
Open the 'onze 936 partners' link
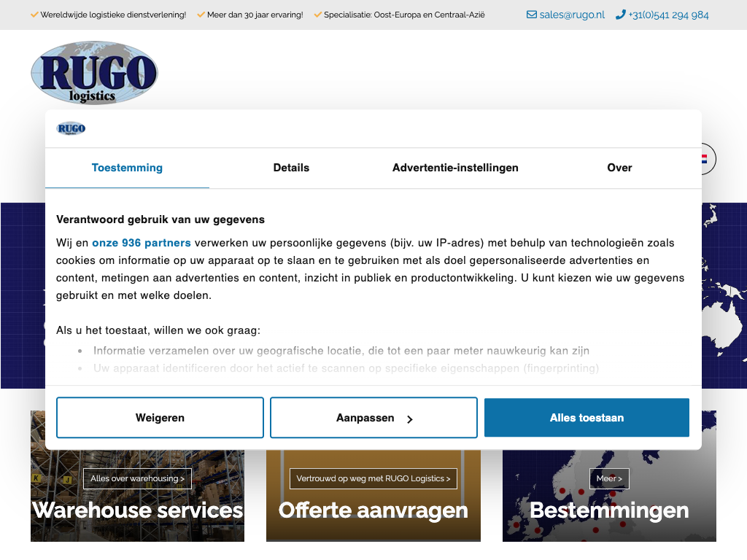pos(142,243)
